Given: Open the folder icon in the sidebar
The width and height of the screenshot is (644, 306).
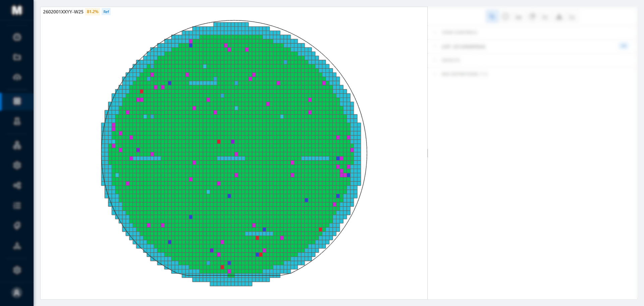Looking at the screenshot, I should [17, 57].
